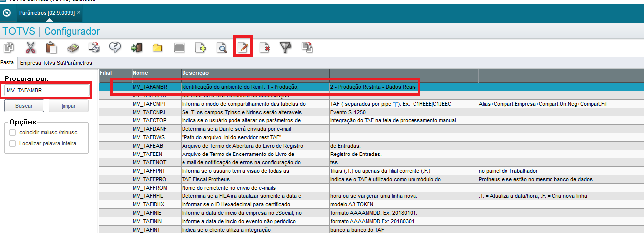Click the last toolbar documents icon
This screenshot has height=233, width=644.
[307, 48]
